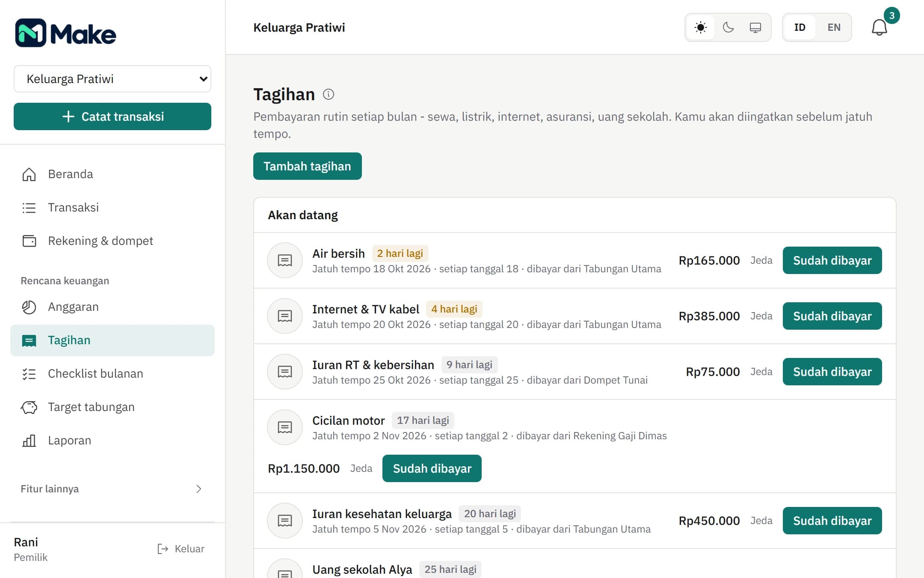Image resolution: width=924 pixels, height=578 pixels.
Task: Mark Iuran kesehatan keluarga as Sudah dibayar
Action: [x=832, y=521]
